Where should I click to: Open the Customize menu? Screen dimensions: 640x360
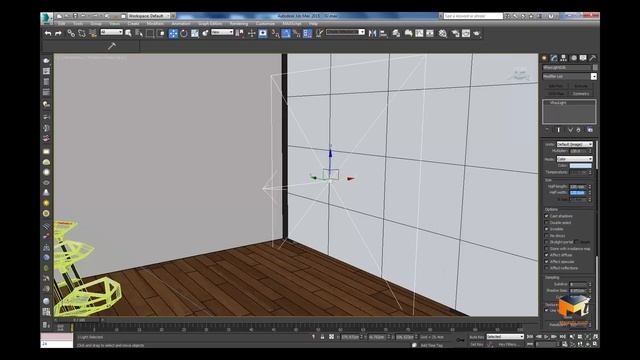[265, 24]
